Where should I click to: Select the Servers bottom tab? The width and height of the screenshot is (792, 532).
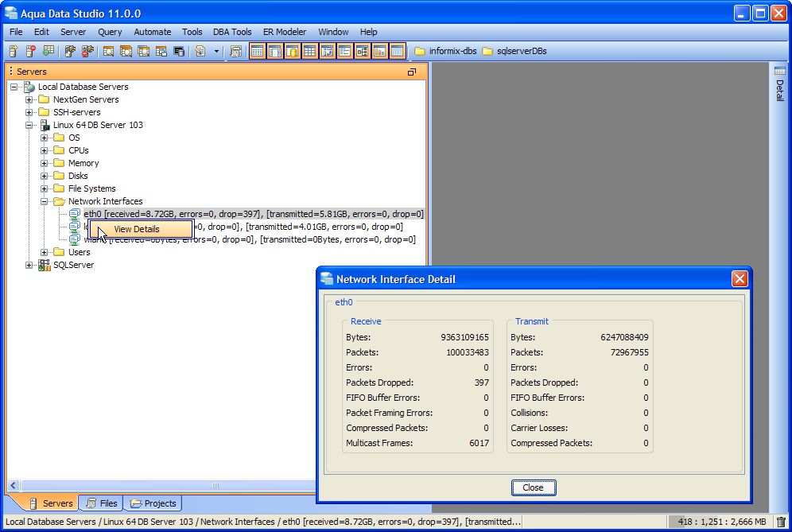(x=51, y=503)
